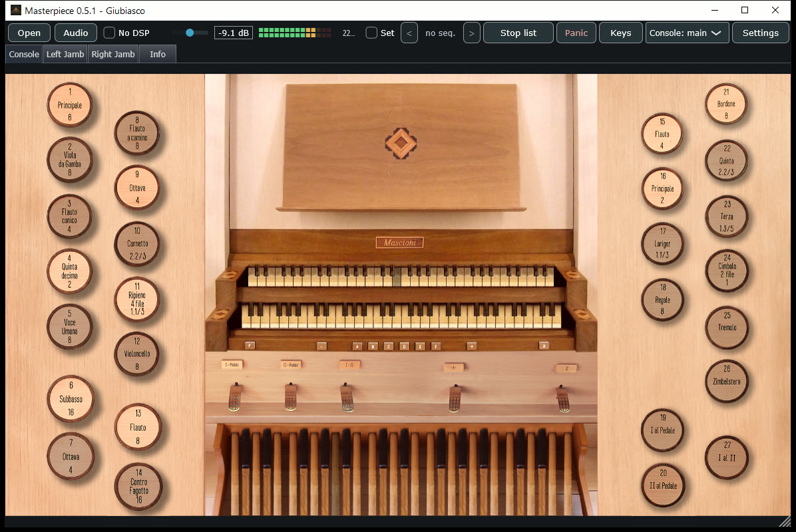Open Settings

click(x=761, y=33)
